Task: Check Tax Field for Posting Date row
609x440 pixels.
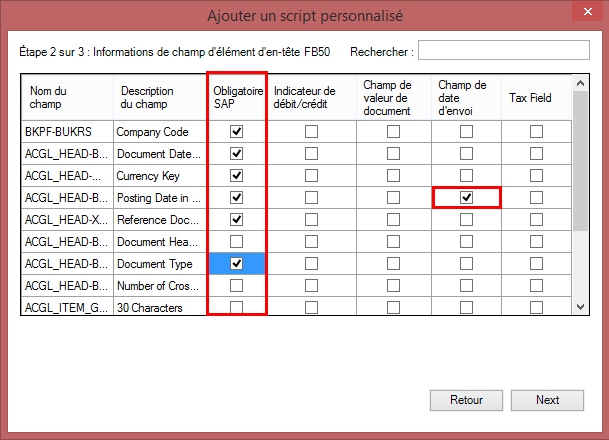Action: point(536,198)
